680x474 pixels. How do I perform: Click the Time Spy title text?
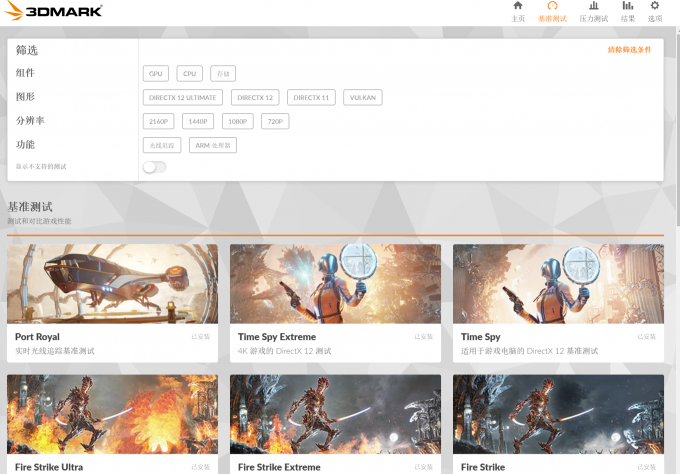point(481,337)
